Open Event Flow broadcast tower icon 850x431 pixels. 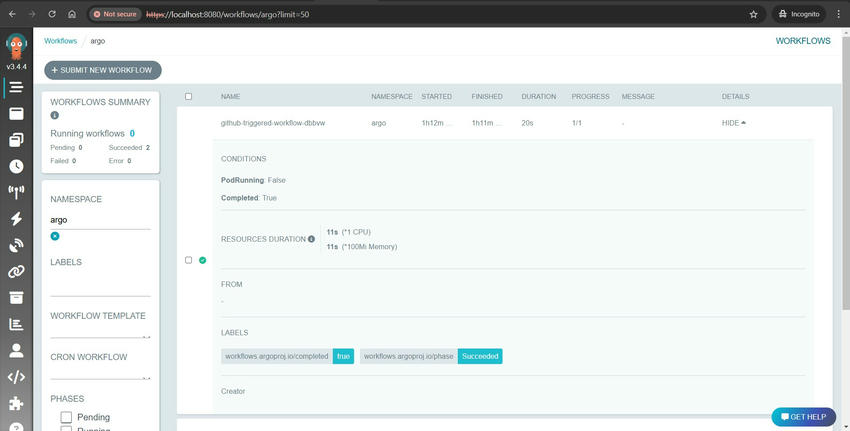[x=16, y=192]
